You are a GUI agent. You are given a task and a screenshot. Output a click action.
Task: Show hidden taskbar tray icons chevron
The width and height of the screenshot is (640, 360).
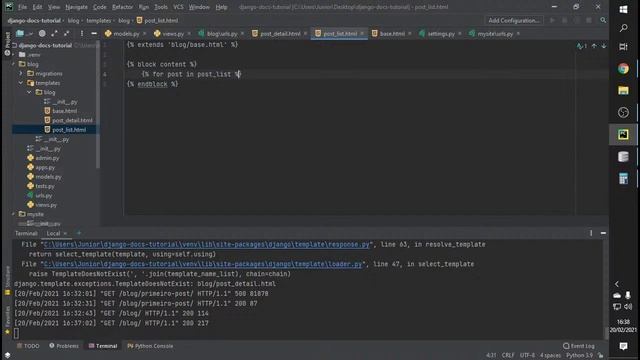(x=617, y=284)
